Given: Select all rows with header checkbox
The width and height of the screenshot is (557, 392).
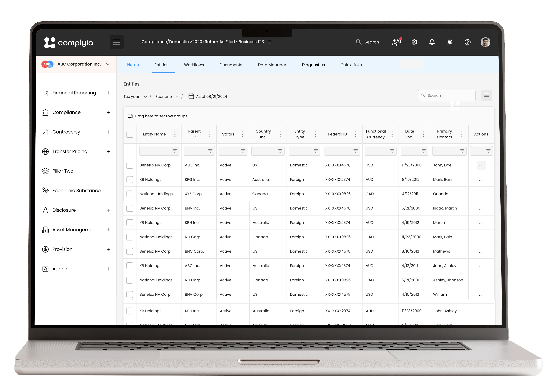Looking at the screenshot, I should click(130, 134).
